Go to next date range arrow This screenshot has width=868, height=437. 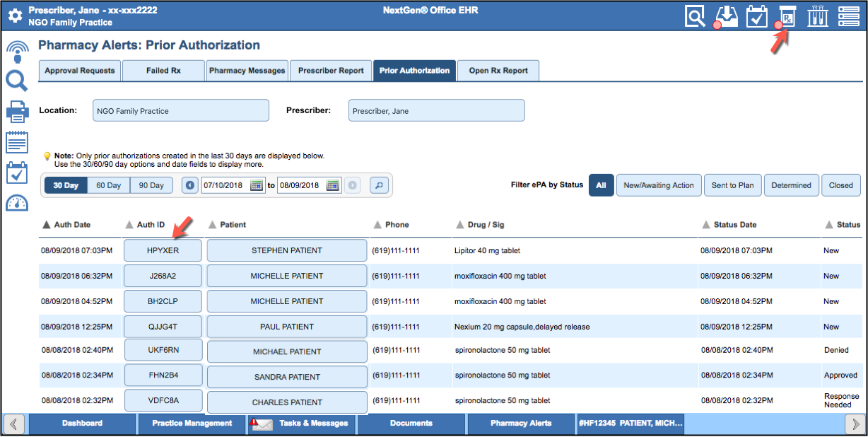(353, 185)
